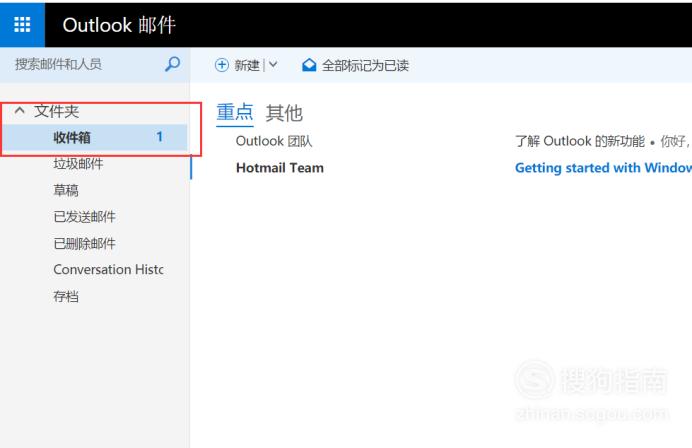This screenshot has width=692, height=448.
Task: Switch to the 其他 tab
Action: click(x=284, y=113)
